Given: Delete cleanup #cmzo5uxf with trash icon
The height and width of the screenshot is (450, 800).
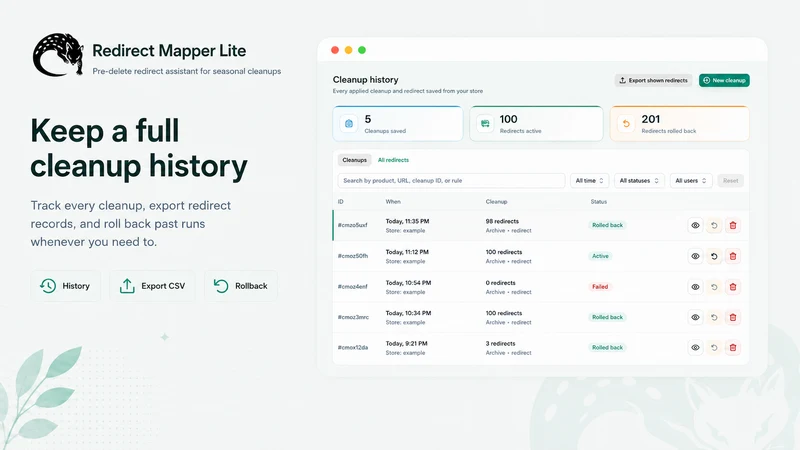Looking at the screenshot, I should 733,226.
